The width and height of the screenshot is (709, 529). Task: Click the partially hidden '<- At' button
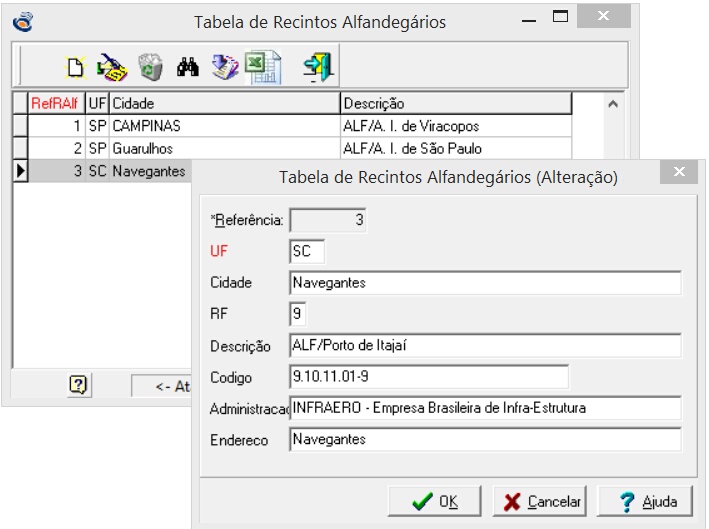click(x=161, y=386)
